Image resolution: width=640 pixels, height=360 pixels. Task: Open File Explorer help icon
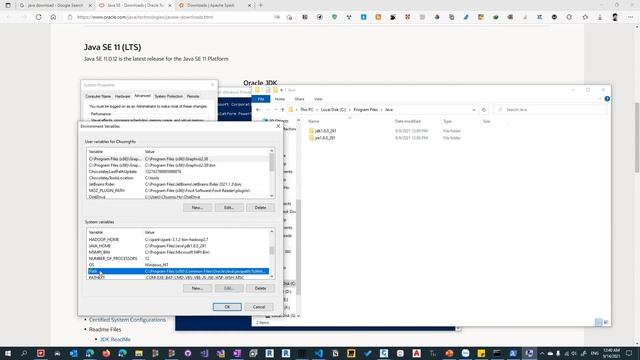(607, 99)
